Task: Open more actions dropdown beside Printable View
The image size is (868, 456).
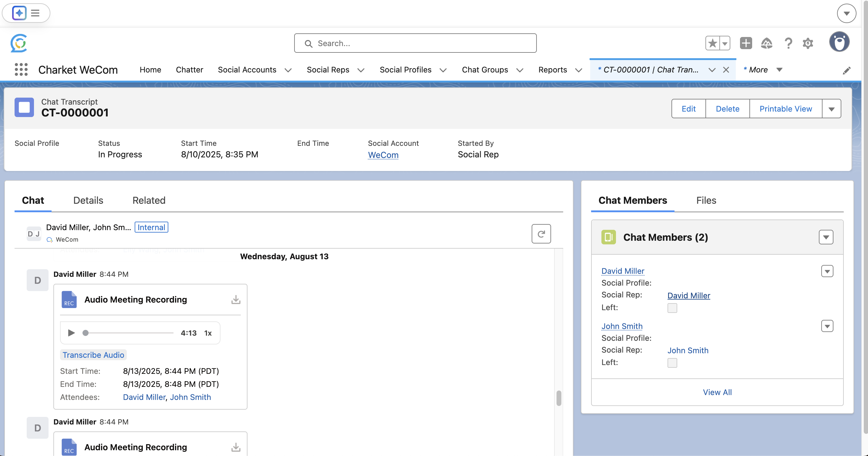Action: click(x=831, y=109)
